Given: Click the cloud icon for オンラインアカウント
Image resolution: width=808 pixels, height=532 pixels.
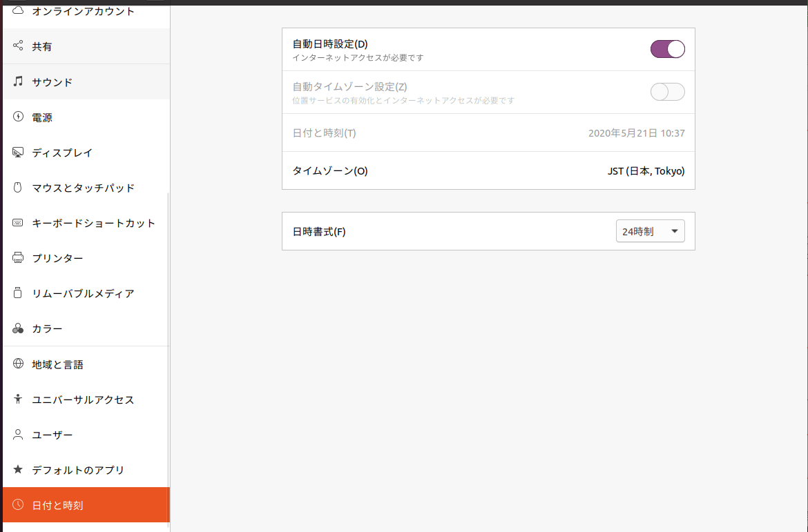Looking at the screenshot, I should point(18,10).
